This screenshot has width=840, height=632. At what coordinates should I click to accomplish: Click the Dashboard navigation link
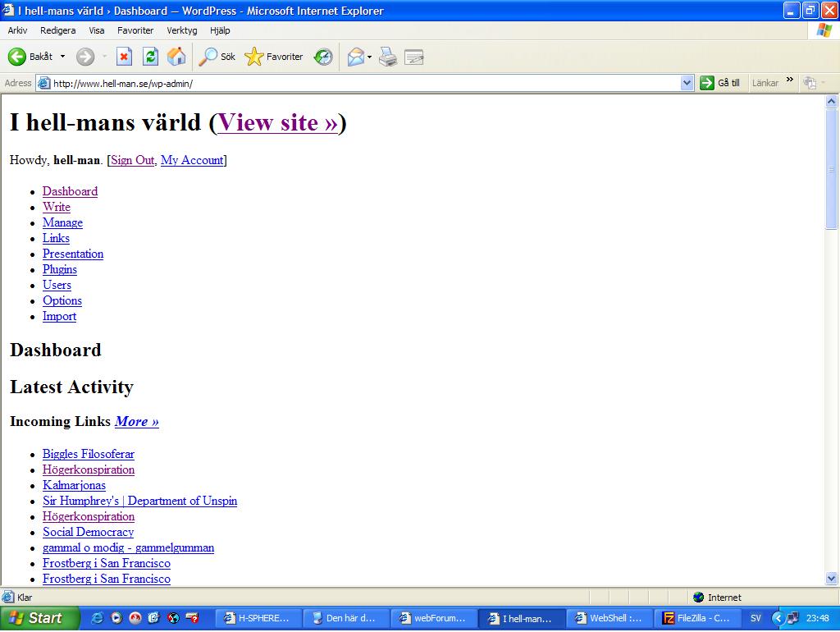click(x=70, y=191)
